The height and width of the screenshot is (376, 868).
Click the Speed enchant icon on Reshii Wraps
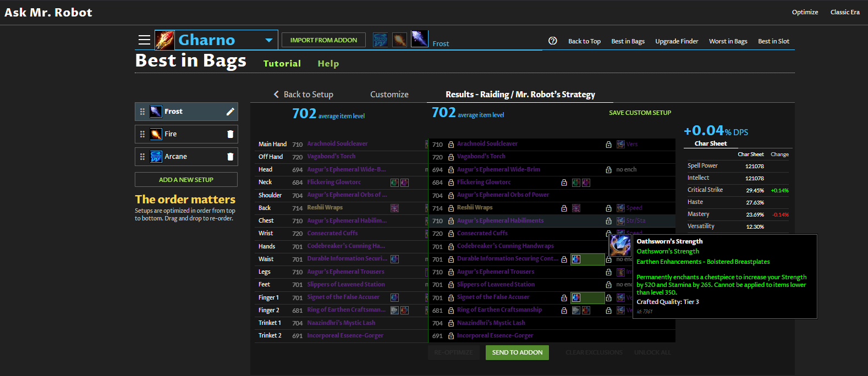[x=620, y=208]
